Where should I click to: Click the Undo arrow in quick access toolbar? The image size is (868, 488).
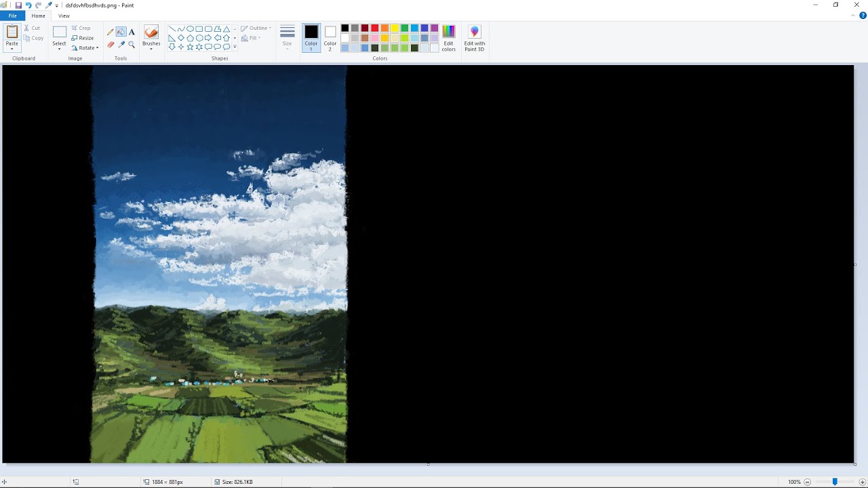pos(28,5)
